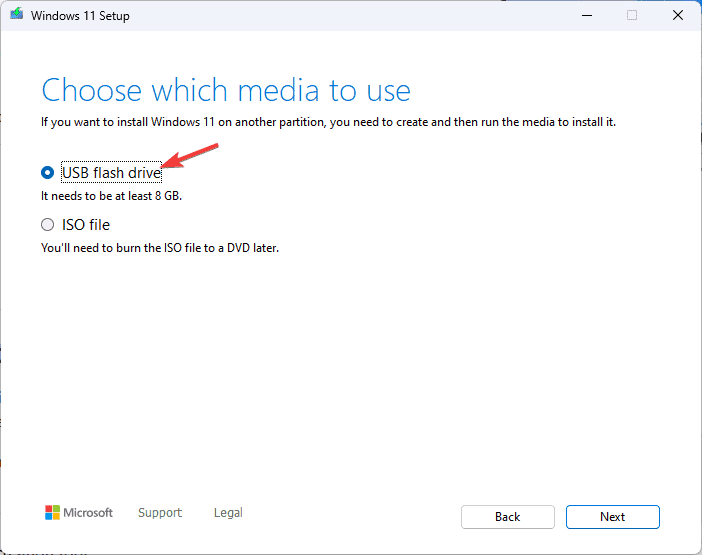Click the Choose which media to use heading
Image resolution: width=702 pixels, height=555 pixels.
tap(226, 90)
